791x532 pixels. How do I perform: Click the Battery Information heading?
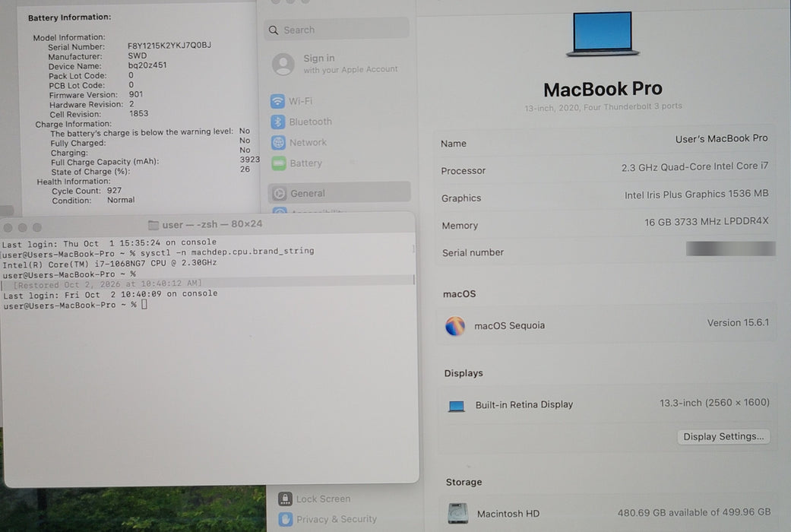pyautogui.click(x=70, y=17)
